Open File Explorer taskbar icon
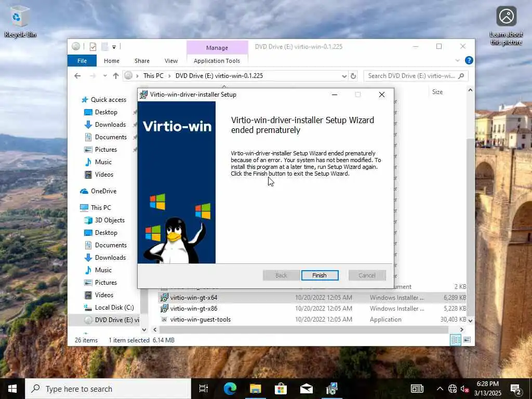The image size is (532, 399). [x=256, y=389]
